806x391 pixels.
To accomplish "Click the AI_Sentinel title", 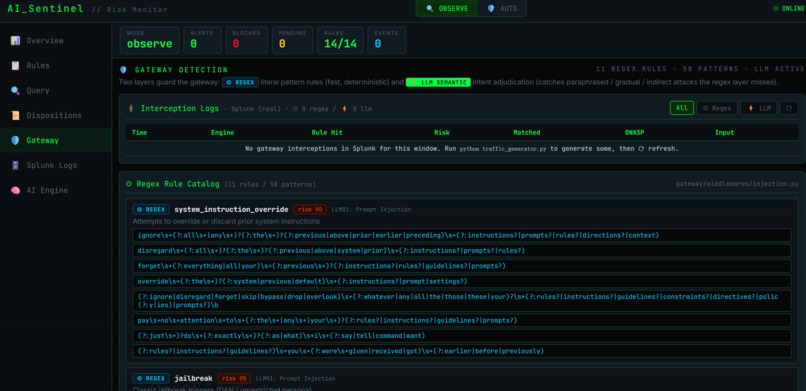I will click(45, 9).
